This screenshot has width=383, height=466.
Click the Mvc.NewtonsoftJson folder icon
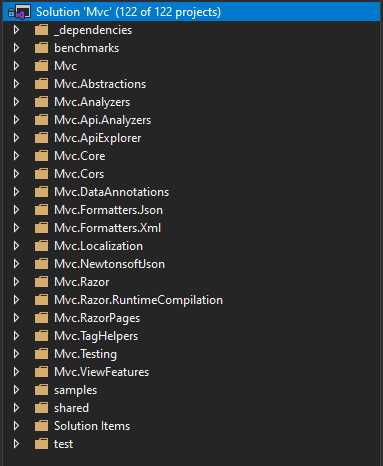pyautogui.click(x=41, y=264)
